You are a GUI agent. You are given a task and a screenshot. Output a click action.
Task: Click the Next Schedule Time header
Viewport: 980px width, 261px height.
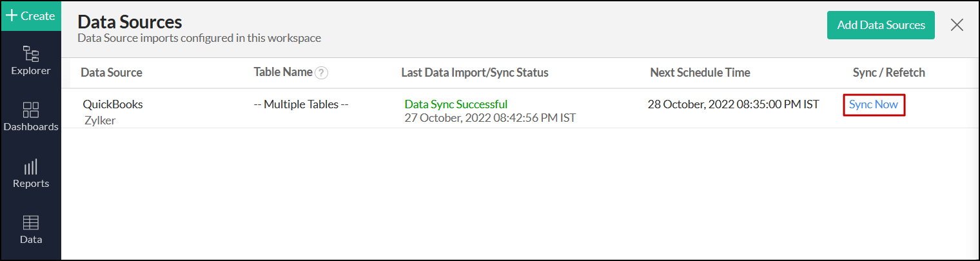click(x=700, y=73)
